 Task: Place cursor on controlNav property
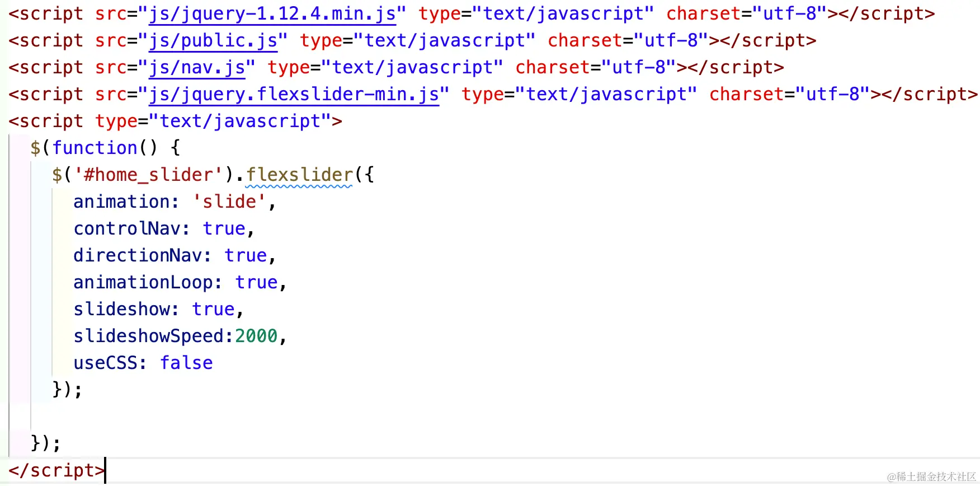(x=127, y=228)
